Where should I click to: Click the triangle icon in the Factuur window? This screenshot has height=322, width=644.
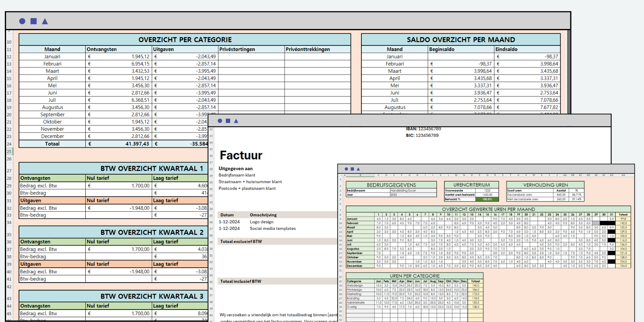[236, 121]
